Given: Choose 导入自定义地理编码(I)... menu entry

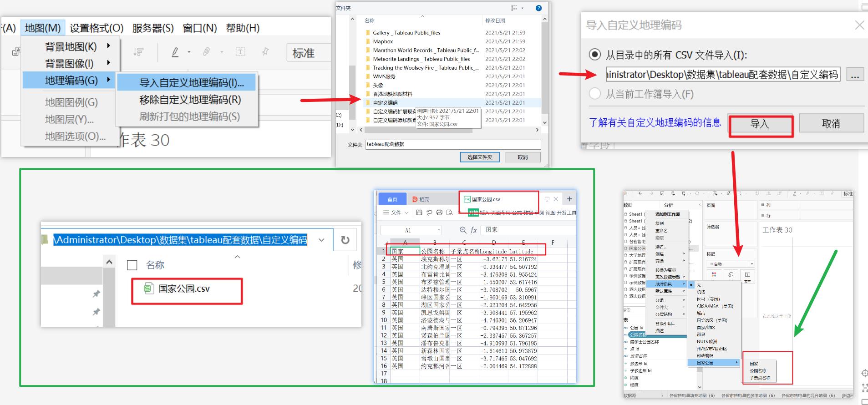Looking at the screenshot, I should (x=187, y=82).
